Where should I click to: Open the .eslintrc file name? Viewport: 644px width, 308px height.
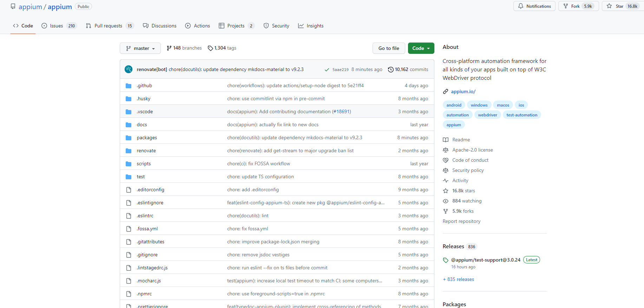pyautogui.click(x=145, y=216)
